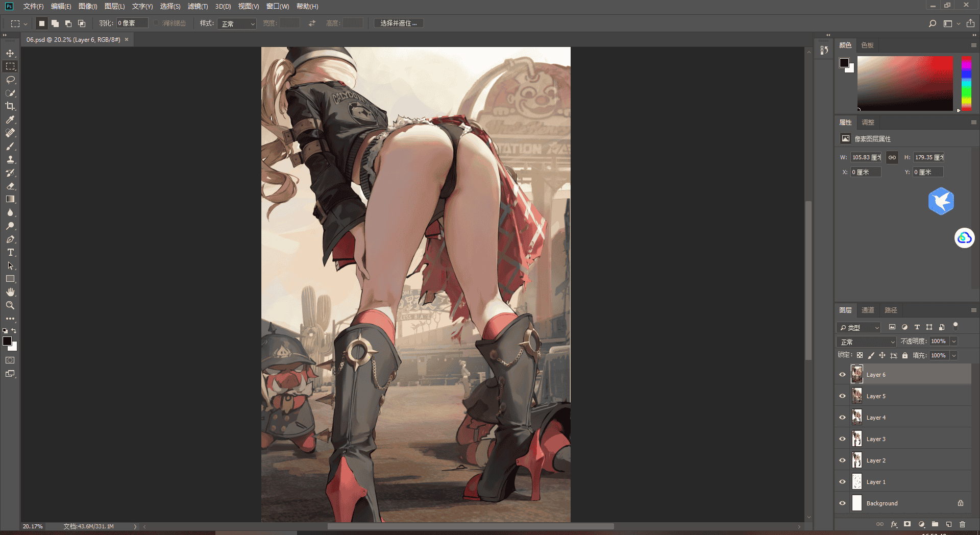Open the Layers panel menu
This screenshot has width=980, height=535.
pyautogui.click(x=974, y=310)
